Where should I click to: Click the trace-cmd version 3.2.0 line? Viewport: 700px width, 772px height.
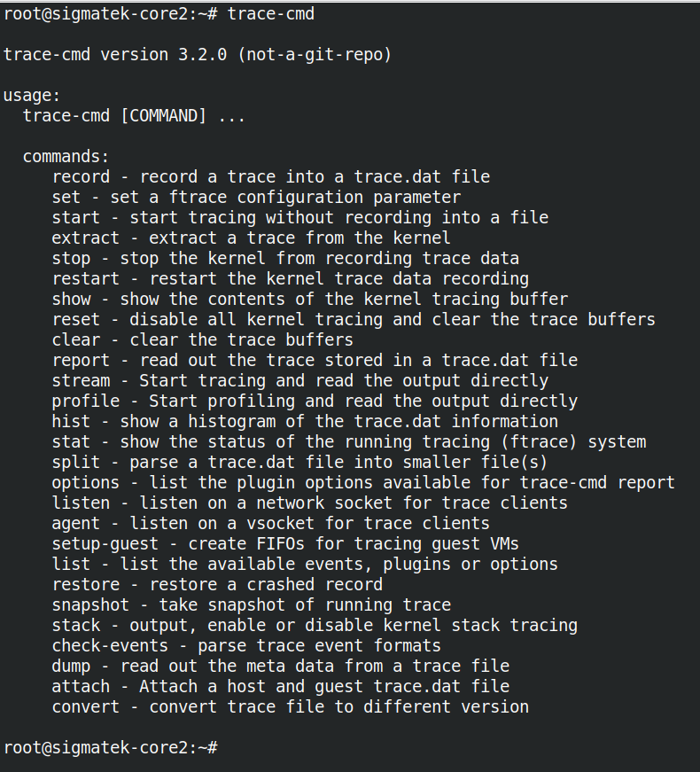[198, 54]
